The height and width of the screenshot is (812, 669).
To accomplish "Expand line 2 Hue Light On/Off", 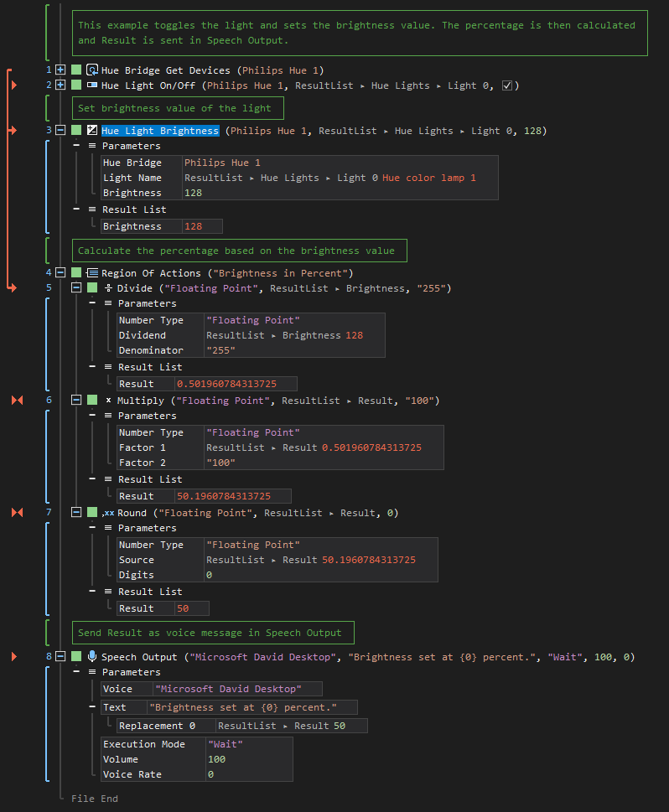I will 60,85.
